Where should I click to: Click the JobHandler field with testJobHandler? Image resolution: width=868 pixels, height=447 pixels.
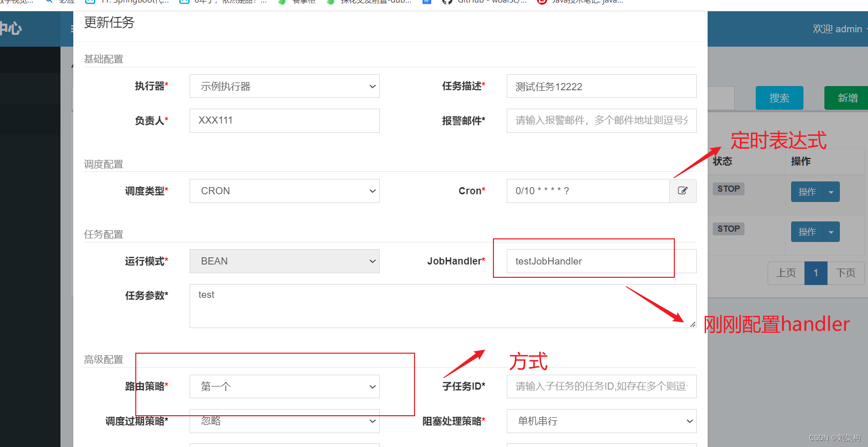pos(602,261)
